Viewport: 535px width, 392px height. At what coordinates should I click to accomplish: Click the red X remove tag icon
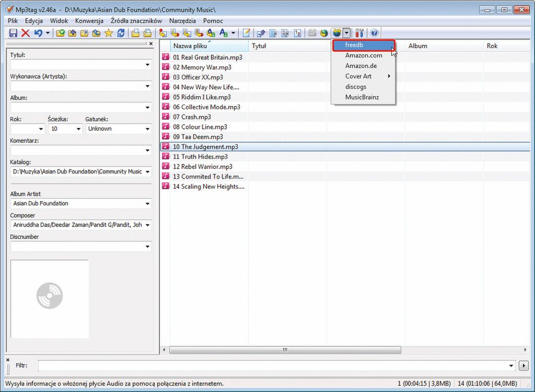point(25,33)
